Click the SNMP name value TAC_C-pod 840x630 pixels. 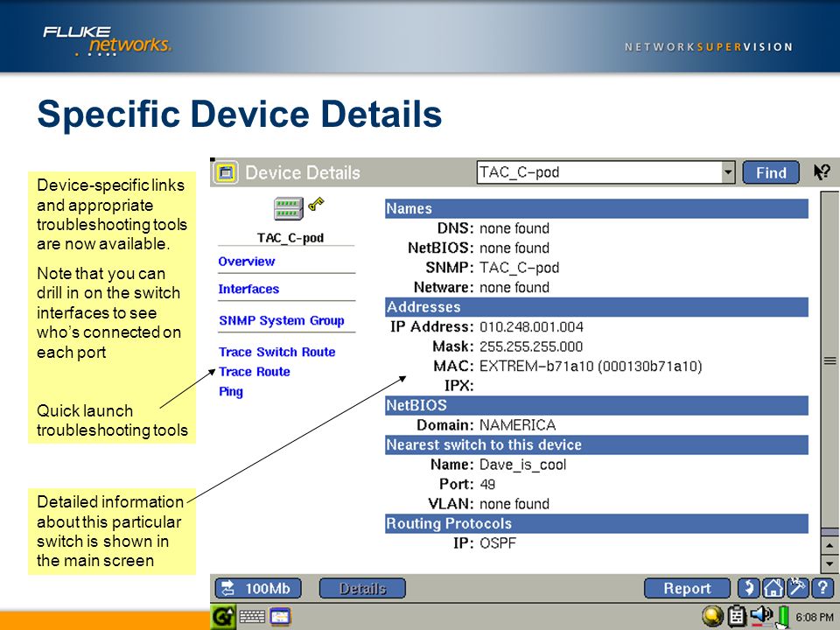pos(519,268)
